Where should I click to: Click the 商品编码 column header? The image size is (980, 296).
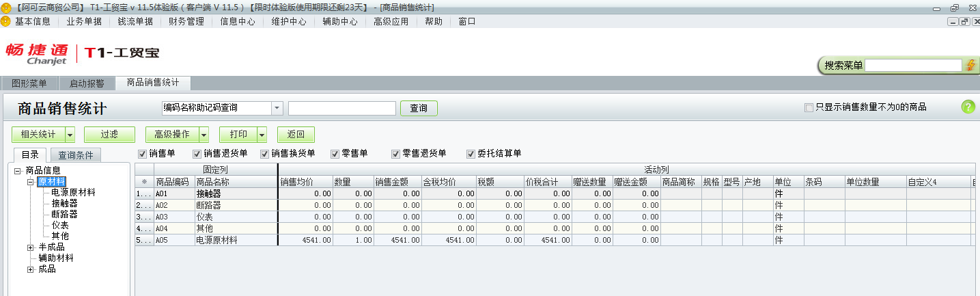pyautogui.click(x=174, y=183)
